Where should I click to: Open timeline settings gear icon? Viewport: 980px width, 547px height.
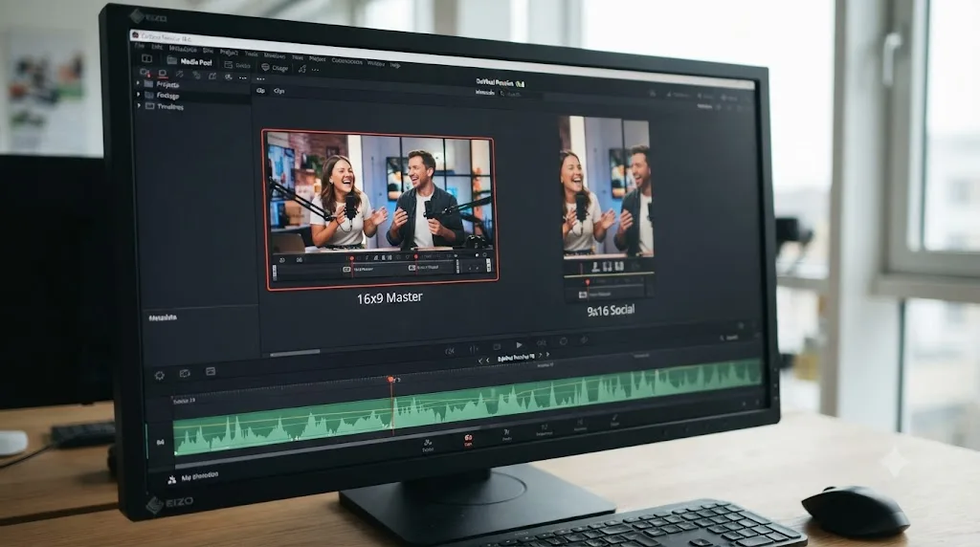coord(160,375)
